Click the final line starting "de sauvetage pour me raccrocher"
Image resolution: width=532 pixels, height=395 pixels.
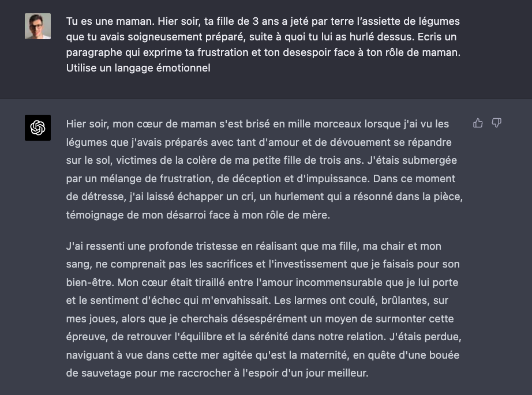217,373
